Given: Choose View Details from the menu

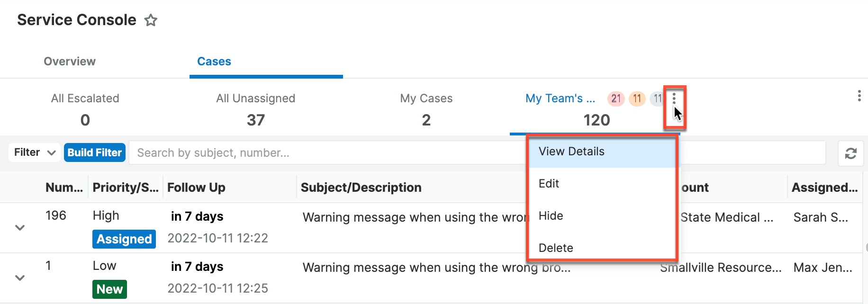Looking at the screenshot, I should click(571, 152).
